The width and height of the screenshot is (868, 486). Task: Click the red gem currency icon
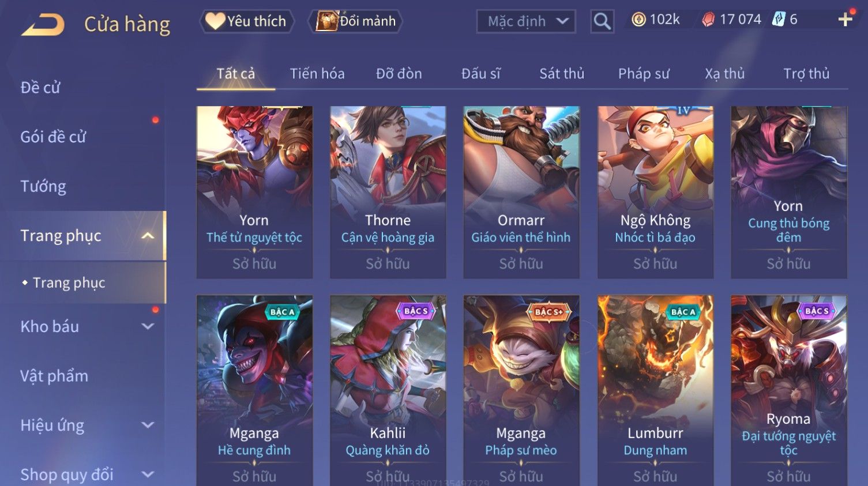tap(708, 20)
